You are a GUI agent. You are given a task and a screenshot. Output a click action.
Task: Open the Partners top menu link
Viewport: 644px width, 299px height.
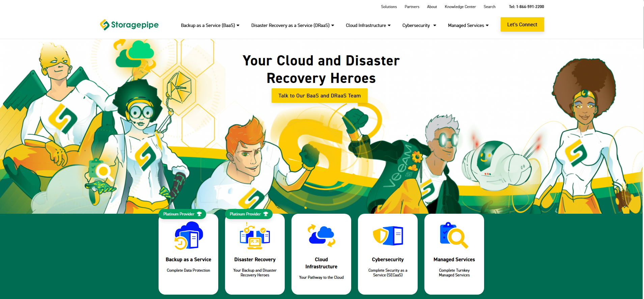click(412, 7)
